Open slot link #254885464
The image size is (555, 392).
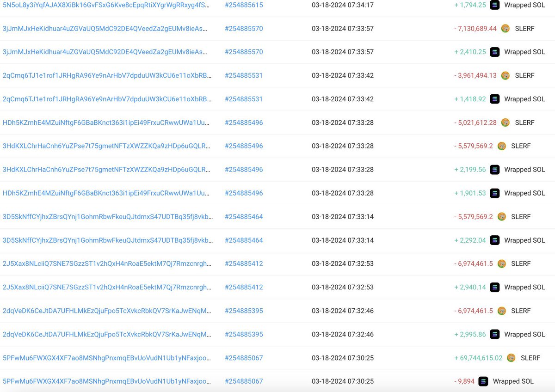point(243,216)
